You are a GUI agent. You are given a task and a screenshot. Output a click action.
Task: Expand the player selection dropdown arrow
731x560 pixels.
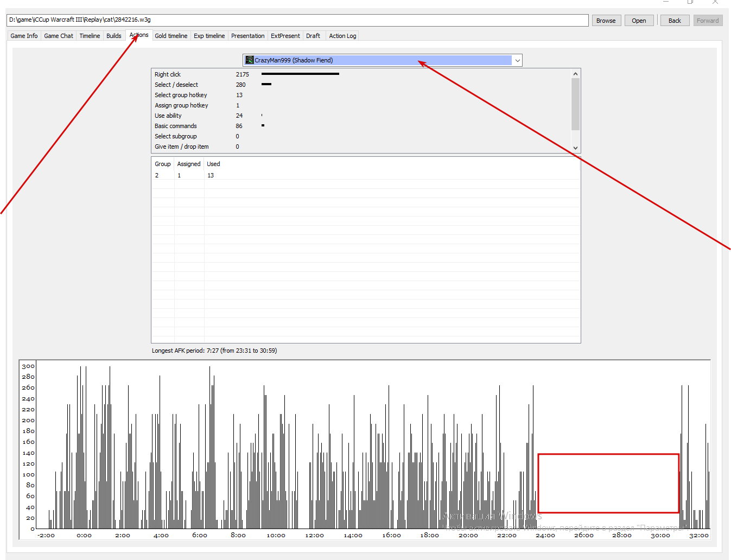click(517, 60)
